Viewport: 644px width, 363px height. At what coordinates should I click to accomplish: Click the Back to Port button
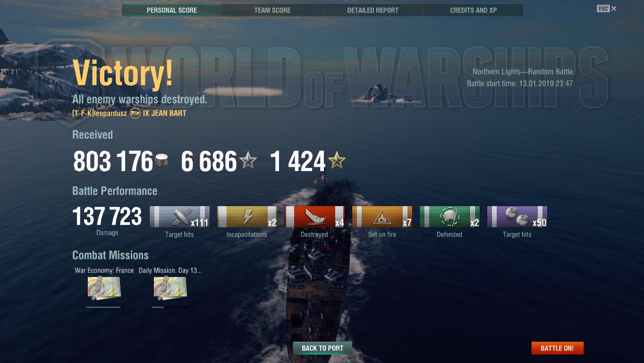coord(322,348)
